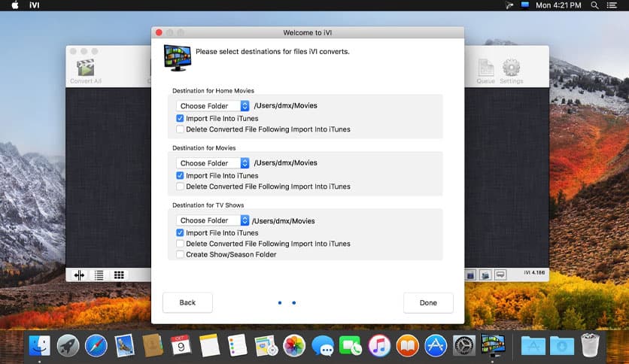The height and width of the screenshot is (364, 629).
Task: Open Choose Folder dropdown for TV Shows
Action: 213,220
